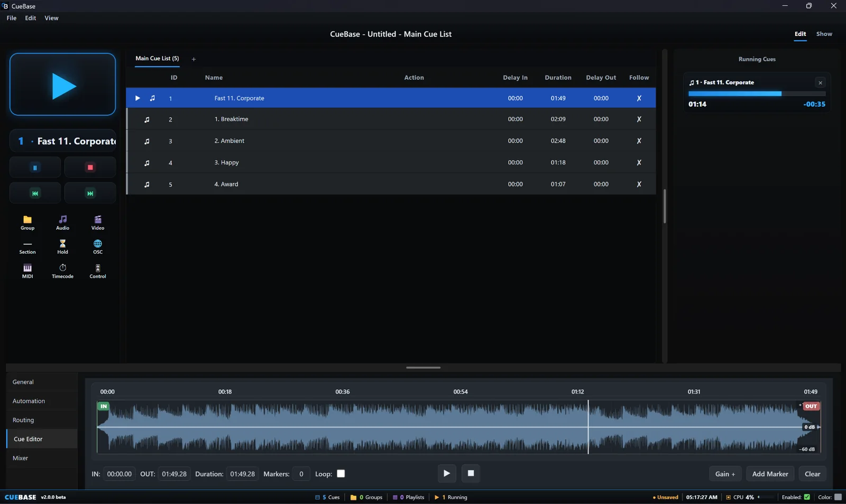Toggle Follow X for 4. Award
The image size is (846, 504).
coord(639,184)
